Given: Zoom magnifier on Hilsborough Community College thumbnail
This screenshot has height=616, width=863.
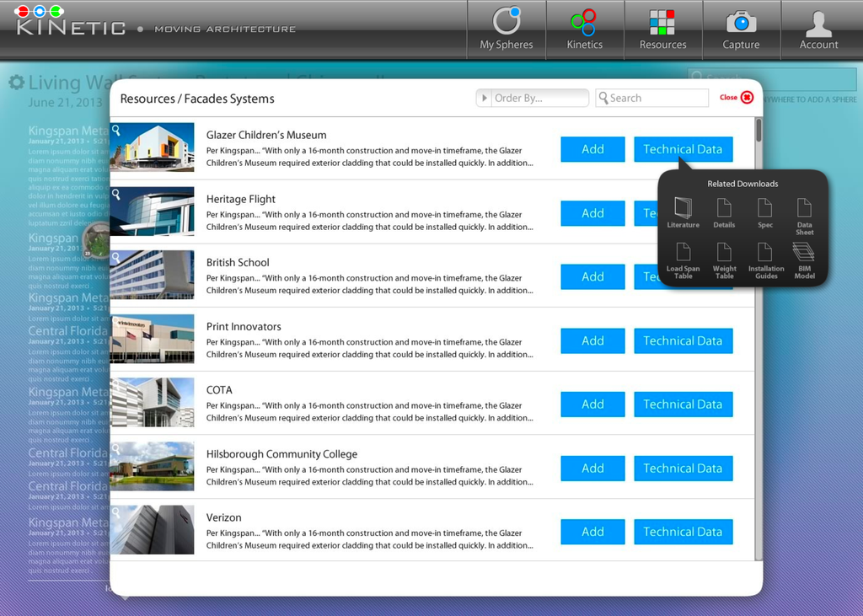Looking at the screenshot, I should [116, 449].
